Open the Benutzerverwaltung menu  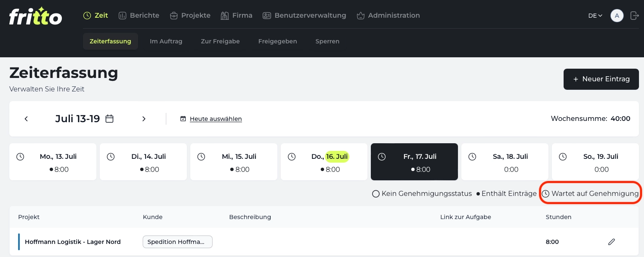pos(304,16)
